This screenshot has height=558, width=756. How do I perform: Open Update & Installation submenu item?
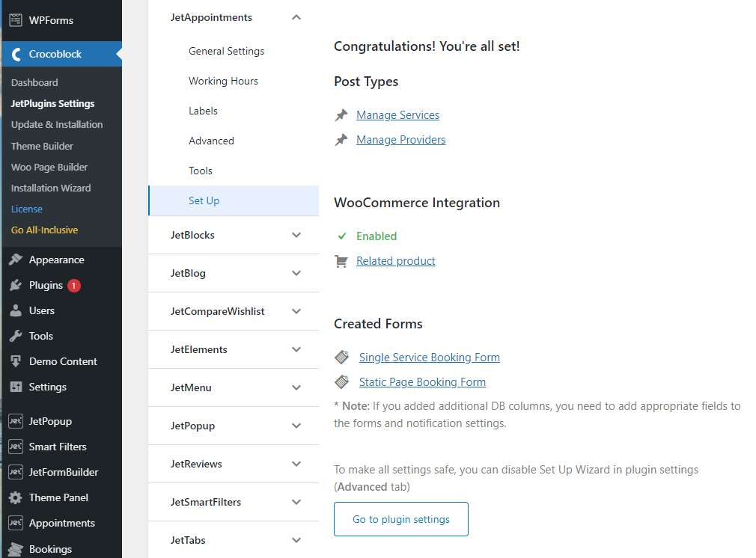coord(57,124)
